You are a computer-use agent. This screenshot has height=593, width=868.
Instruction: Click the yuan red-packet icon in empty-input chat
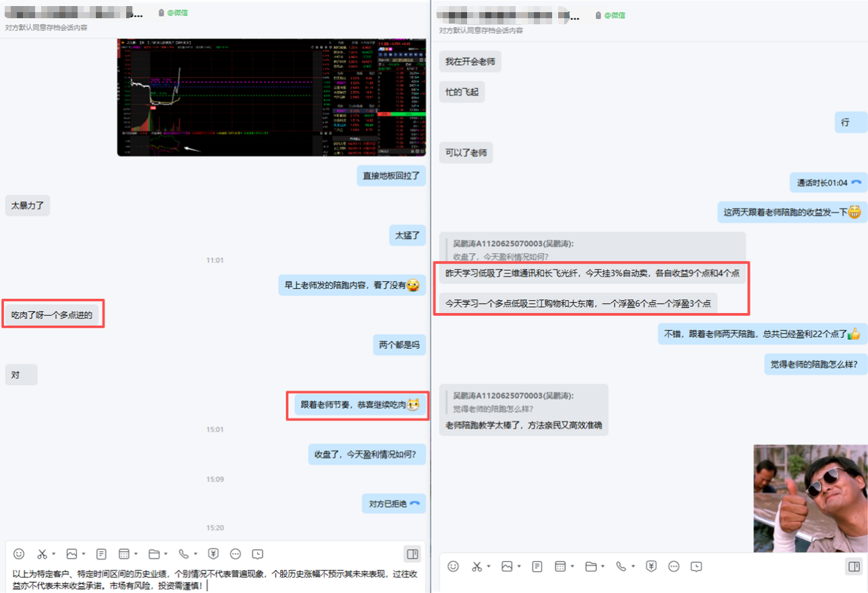click(651, 566)
